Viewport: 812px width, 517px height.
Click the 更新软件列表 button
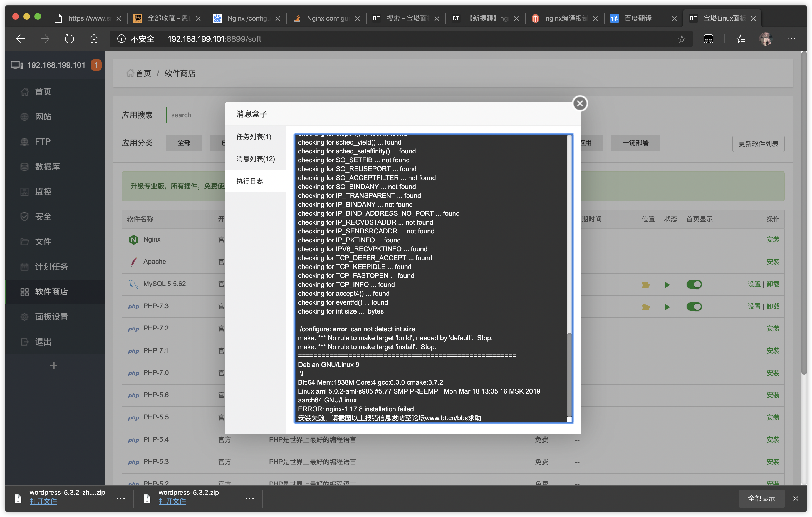coord(758,144)
